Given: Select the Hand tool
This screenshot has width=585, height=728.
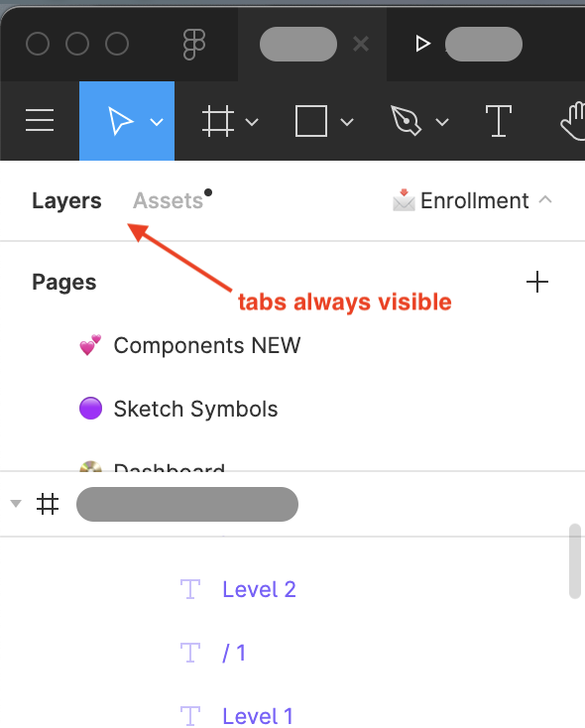Looking at the screenshot, I should click(573, 121).
